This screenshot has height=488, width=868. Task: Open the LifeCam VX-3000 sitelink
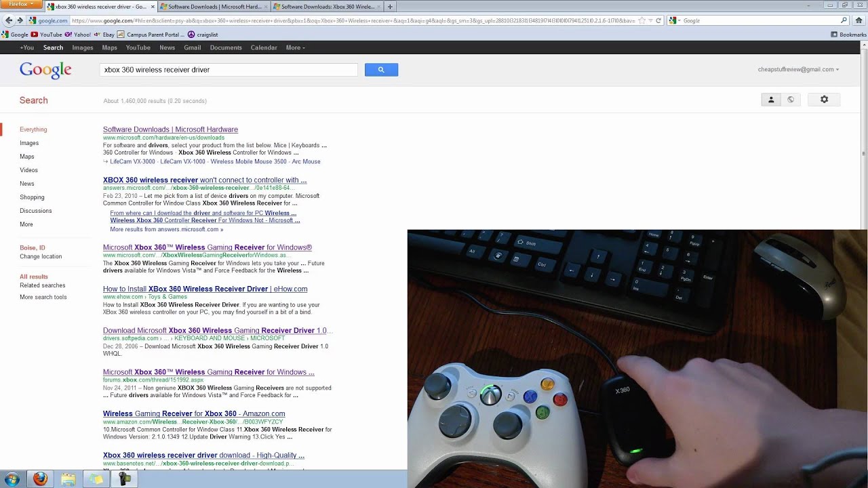[132, 161]
